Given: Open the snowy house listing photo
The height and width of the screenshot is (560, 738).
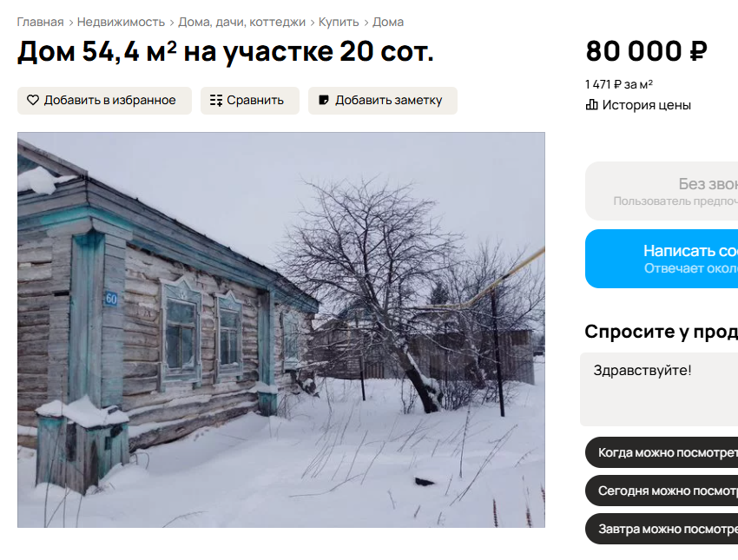Looking at the screenshot, I should point(281,330).
